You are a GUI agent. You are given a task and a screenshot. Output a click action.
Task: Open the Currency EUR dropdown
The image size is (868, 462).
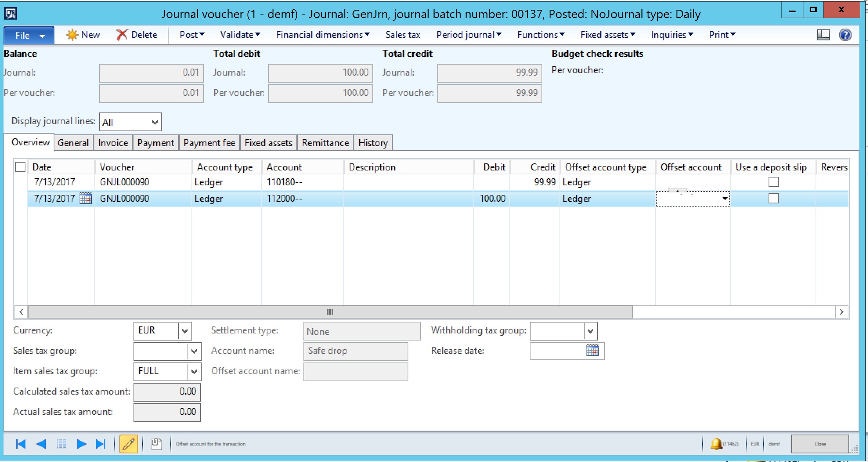pos(185,331)
